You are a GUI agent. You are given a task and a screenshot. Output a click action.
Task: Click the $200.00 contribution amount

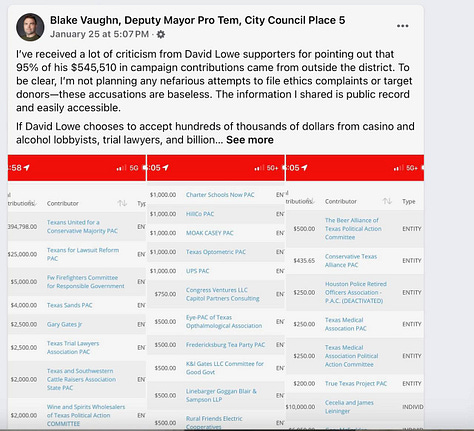304,384
